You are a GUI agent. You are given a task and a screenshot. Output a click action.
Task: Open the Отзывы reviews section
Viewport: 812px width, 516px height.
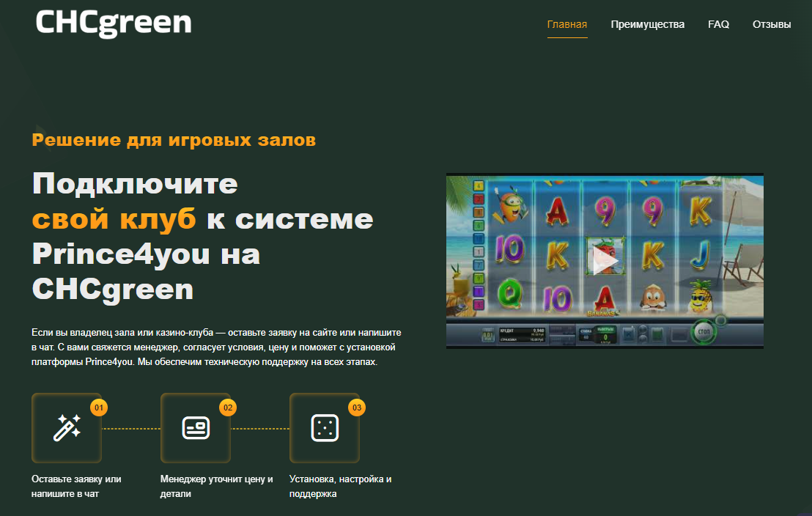pos(772,24)
